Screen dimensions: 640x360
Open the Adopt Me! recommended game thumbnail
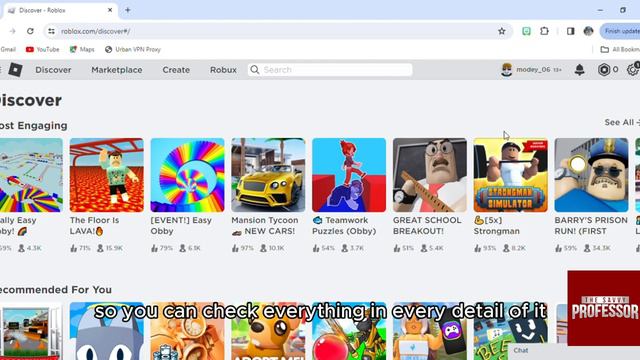click(x=268, y=331)
